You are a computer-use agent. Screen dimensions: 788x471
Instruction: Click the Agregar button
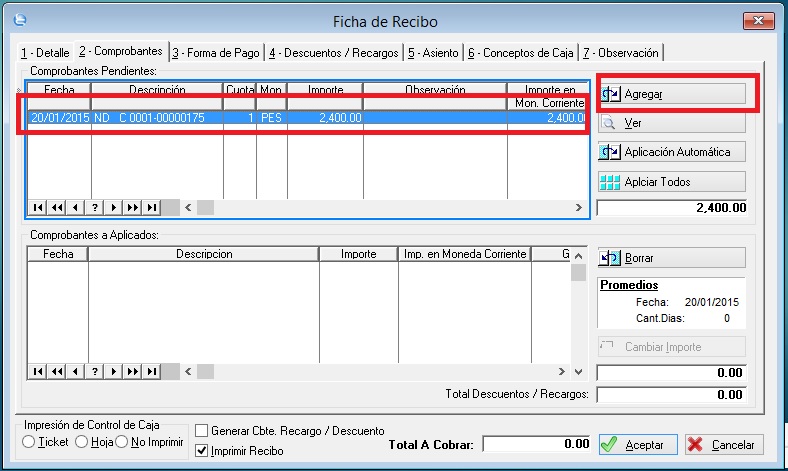click(671, 94)
